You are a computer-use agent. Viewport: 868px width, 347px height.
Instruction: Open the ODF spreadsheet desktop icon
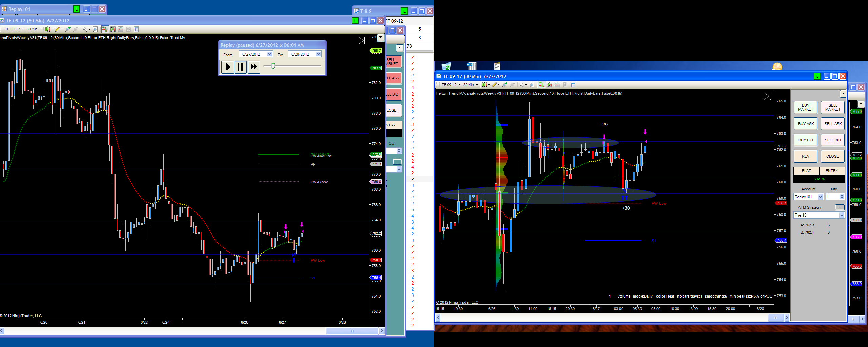[471, 66]
